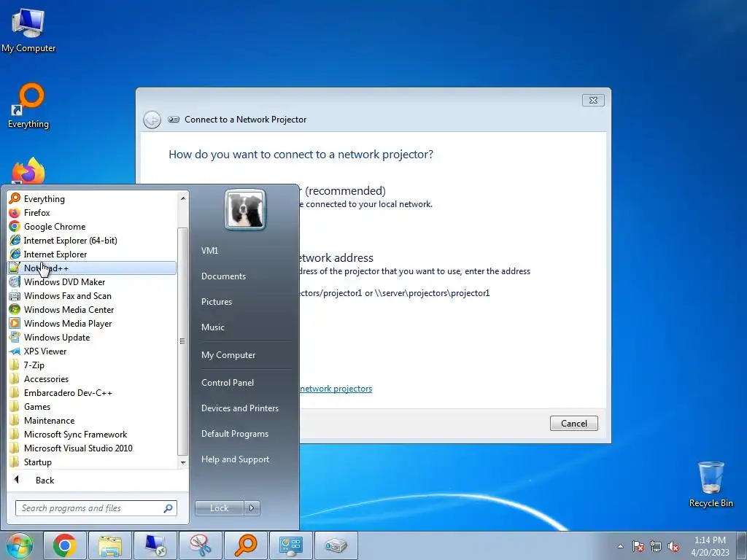Viewport: 747px width, 560px height.
Task: Launch Windows Fax and Scan
Action: 92,295
